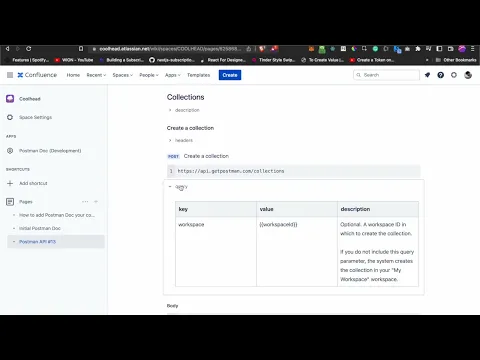Open the Apps dropdown menu
Viewport: 480px width, 360px height.
[173, 75]
